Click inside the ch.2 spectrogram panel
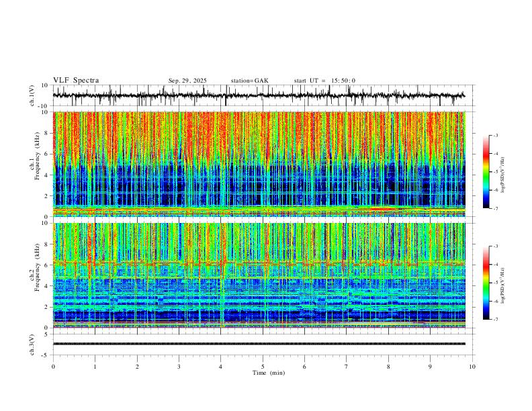The width and height of the screenshot is (532, 411). [x=259, y=275]
